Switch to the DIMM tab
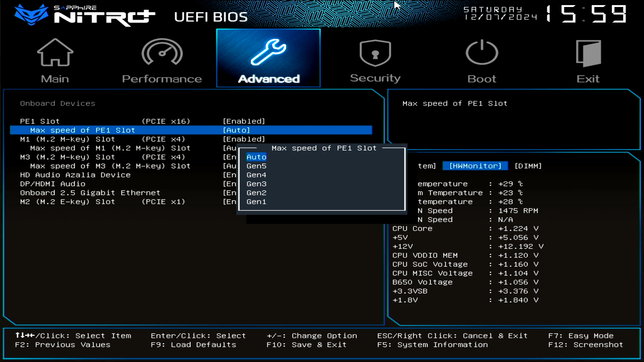The image size is (644, 362). pyautogui.click(x=528, y=166)
